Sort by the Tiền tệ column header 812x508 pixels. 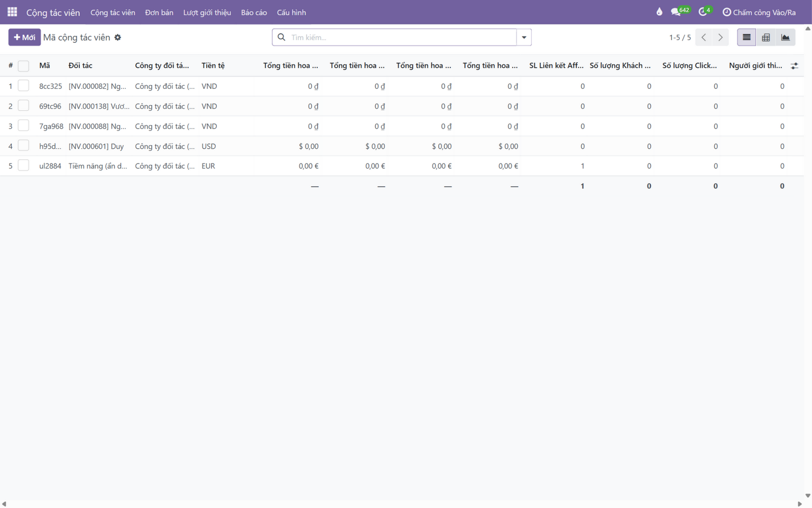(x=213, y=66)
